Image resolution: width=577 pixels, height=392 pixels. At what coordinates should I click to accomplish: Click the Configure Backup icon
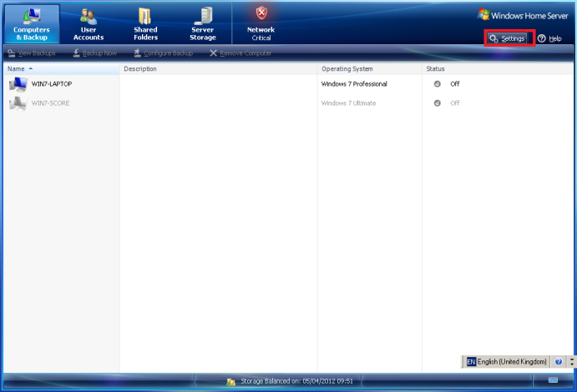pyautogui.click(x=137, y=53)
